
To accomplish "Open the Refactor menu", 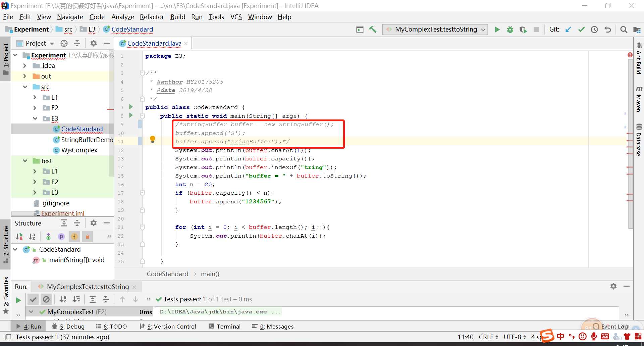I will tap(152, 17).
